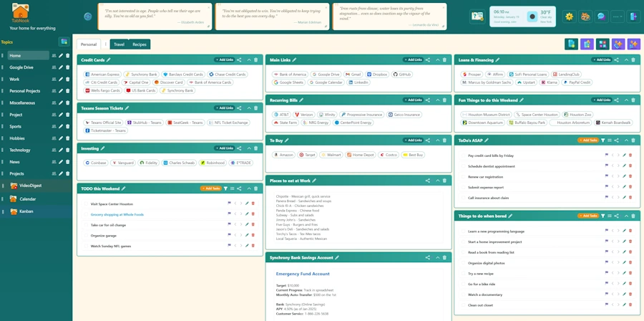
Task: Open the settings gear in header
Action: pyautogui.click(x=569, y=16)
